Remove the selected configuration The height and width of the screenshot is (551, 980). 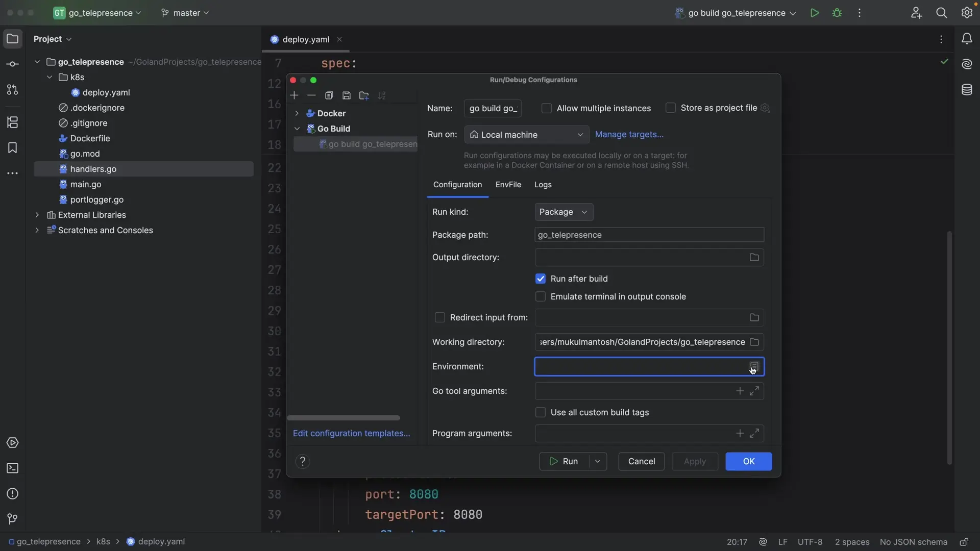(x=311, y=95)
